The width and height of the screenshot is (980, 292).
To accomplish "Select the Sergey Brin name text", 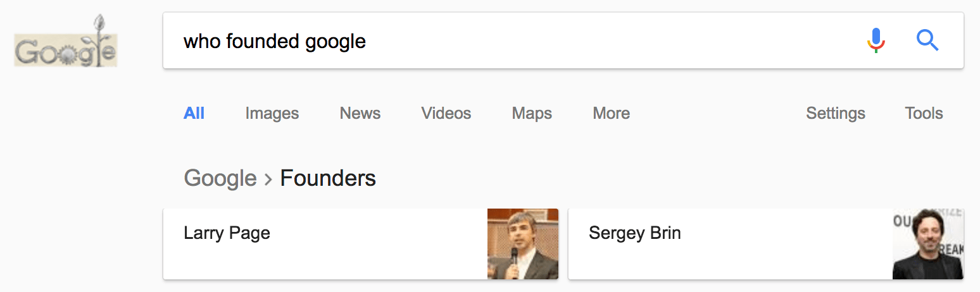I will coord(634,233).
